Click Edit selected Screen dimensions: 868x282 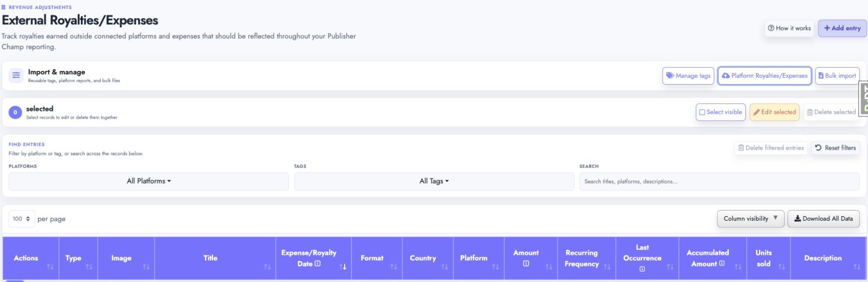pyautogui.click(x=775, y=112)
